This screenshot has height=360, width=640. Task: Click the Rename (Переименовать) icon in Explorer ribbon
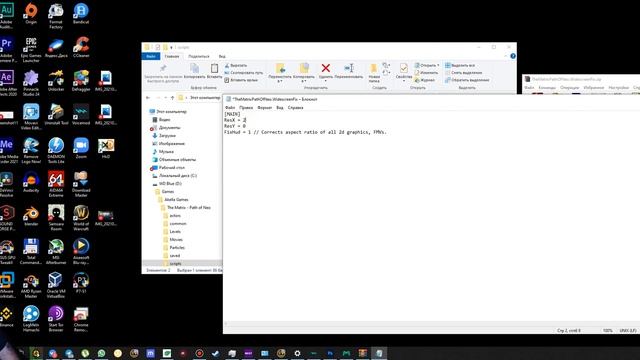(349, 68)
